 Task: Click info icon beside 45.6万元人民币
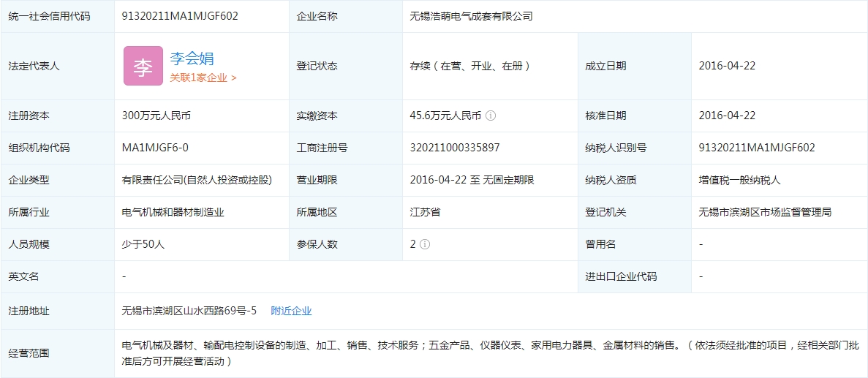point(491,116)
